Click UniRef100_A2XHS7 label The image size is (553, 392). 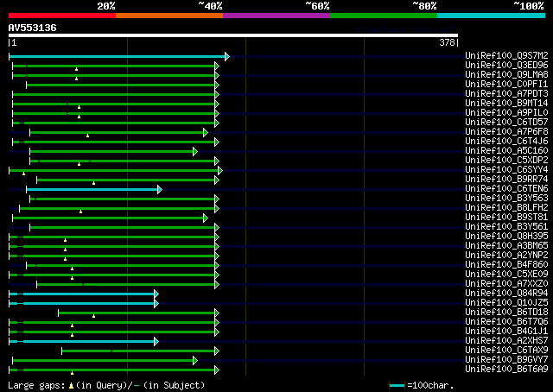506,341
